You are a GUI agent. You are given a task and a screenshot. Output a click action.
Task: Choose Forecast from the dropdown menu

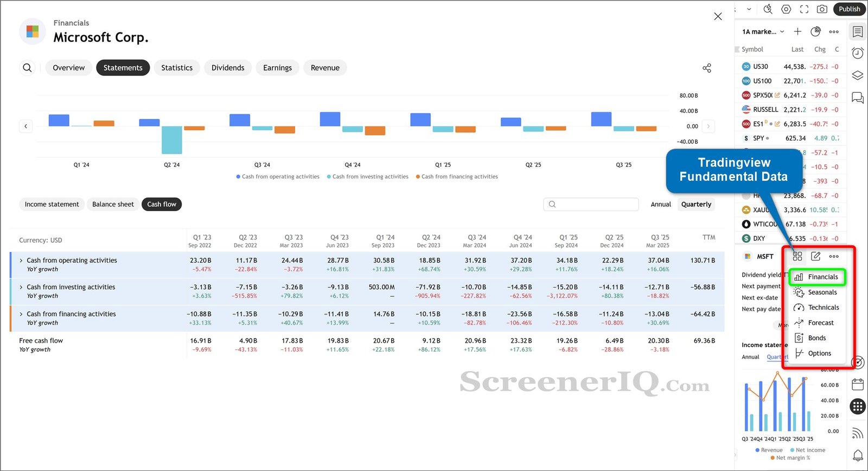click(816, 322)
